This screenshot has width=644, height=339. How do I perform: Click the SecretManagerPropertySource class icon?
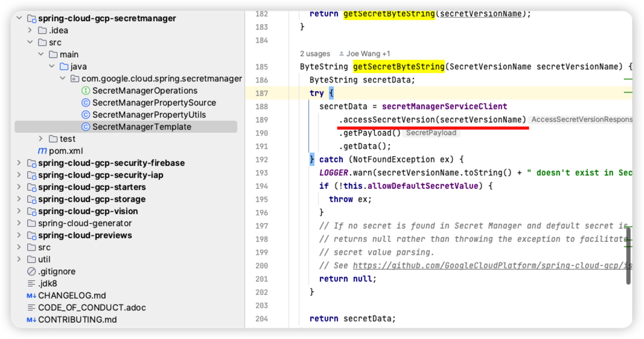86,103
